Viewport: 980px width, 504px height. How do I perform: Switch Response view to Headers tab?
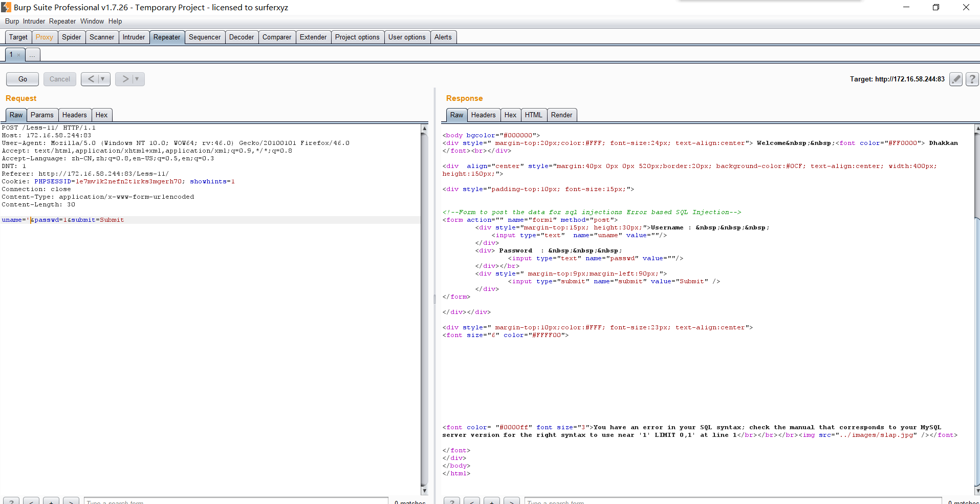tap(484, 115)
